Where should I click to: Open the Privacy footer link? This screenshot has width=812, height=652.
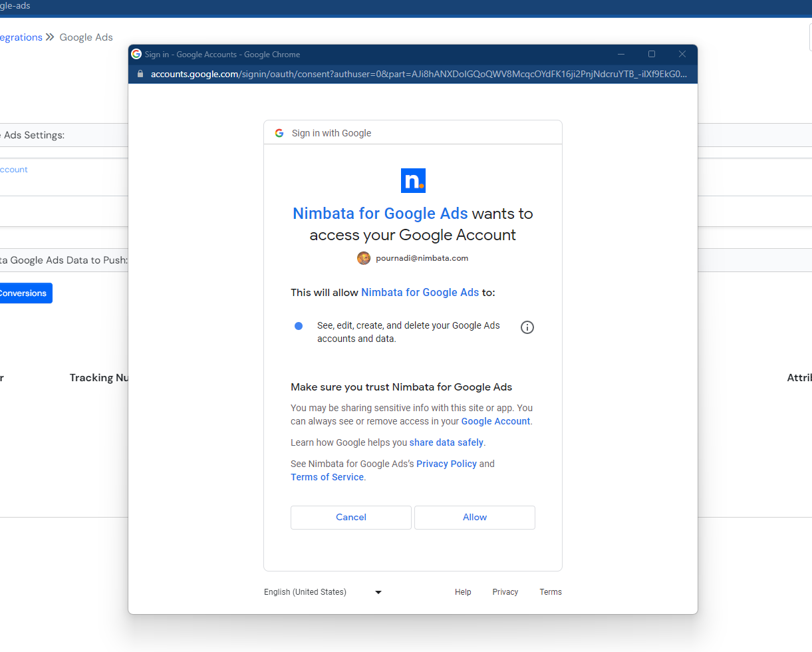tap(505, 592)
